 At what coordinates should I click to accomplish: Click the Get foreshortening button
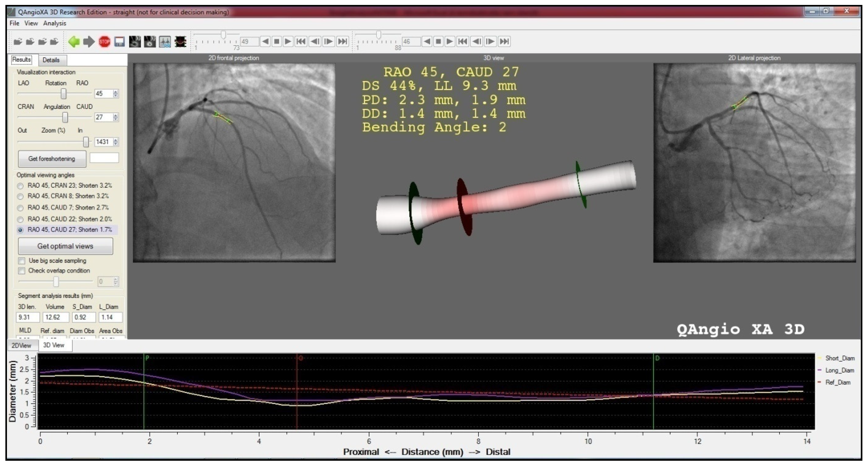[52, 159]
